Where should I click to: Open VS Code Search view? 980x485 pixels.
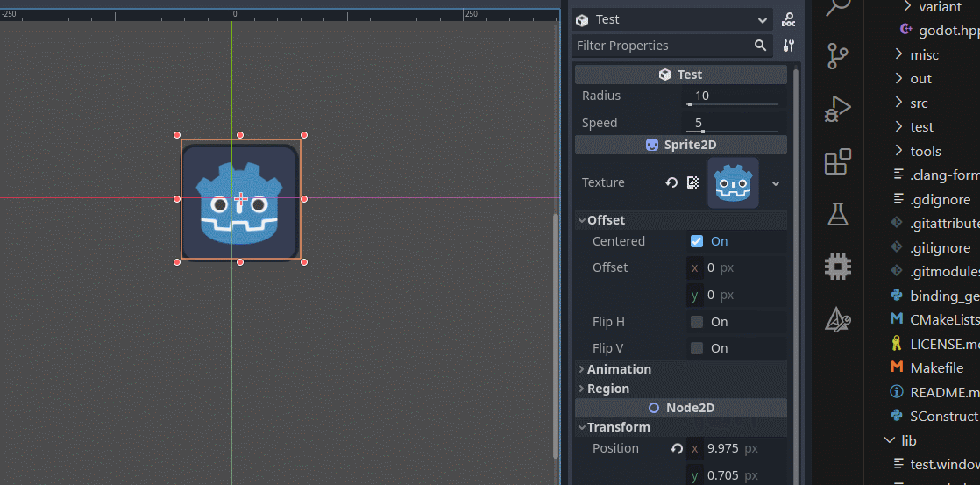838,8
